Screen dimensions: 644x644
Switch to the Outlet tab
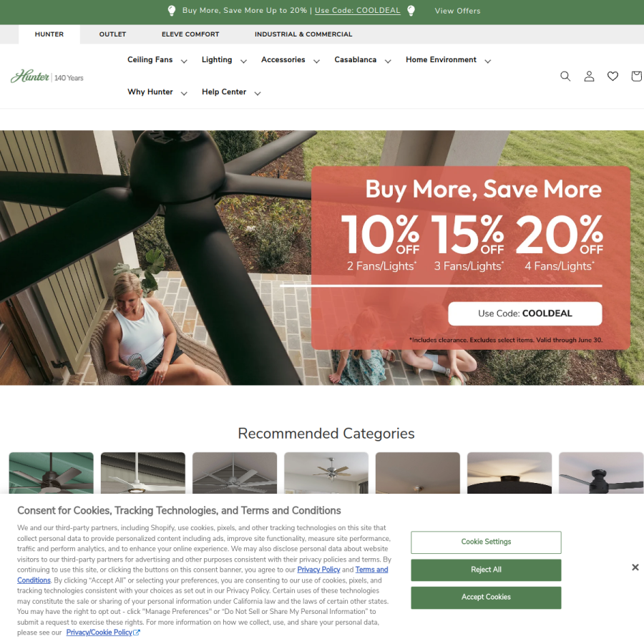pos(112,34)
